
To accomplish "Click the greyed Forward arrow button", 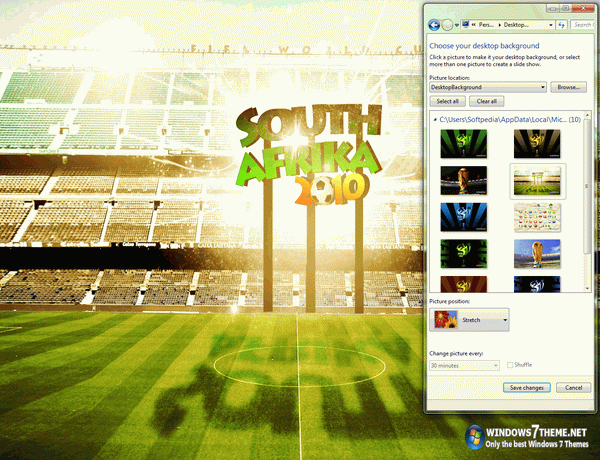I will (447, 25).
